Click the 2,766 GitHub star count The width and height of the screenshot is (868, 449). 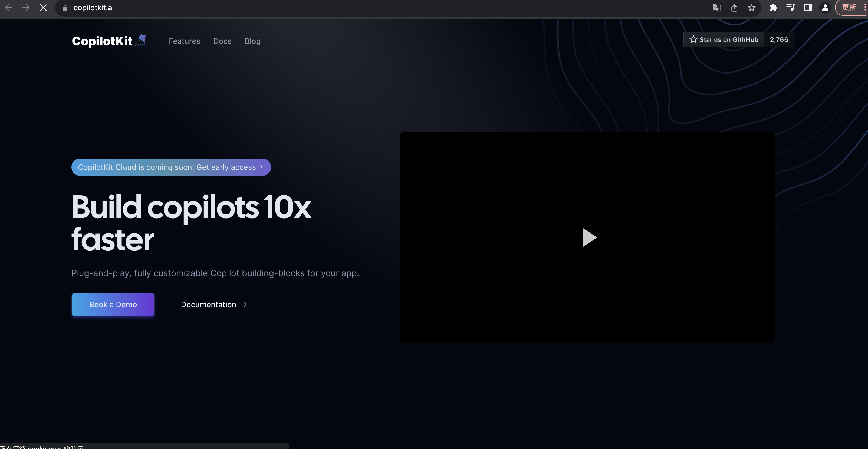[779, 40]
